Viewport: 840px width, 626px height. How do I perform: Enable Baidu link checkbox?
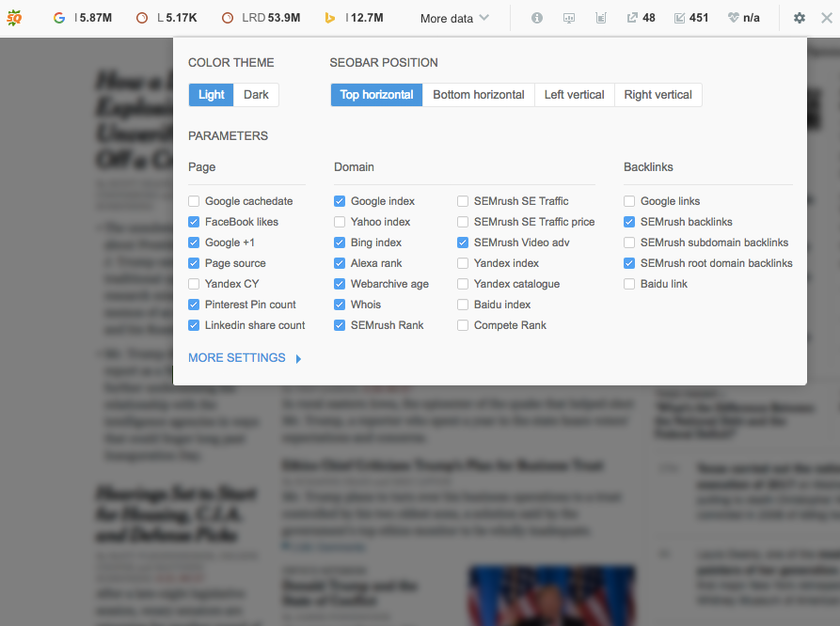point(629,284)
